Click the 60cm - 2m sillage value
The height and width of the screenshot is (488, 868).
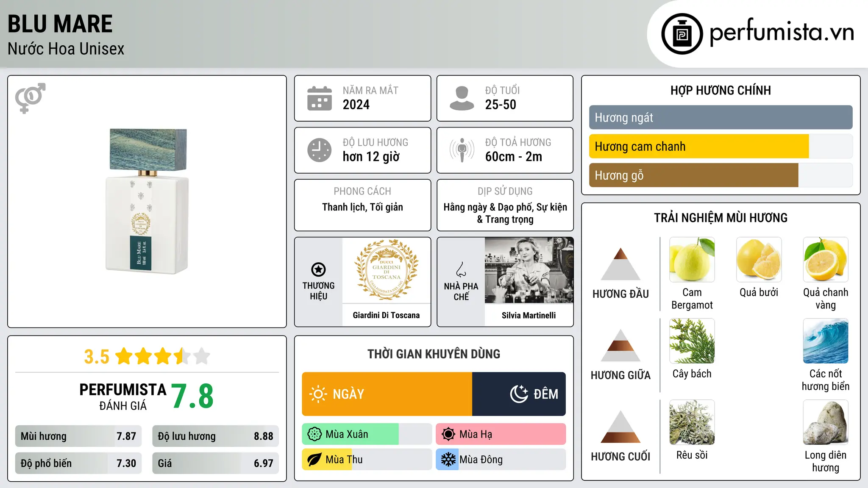click(x=514, y=157)
